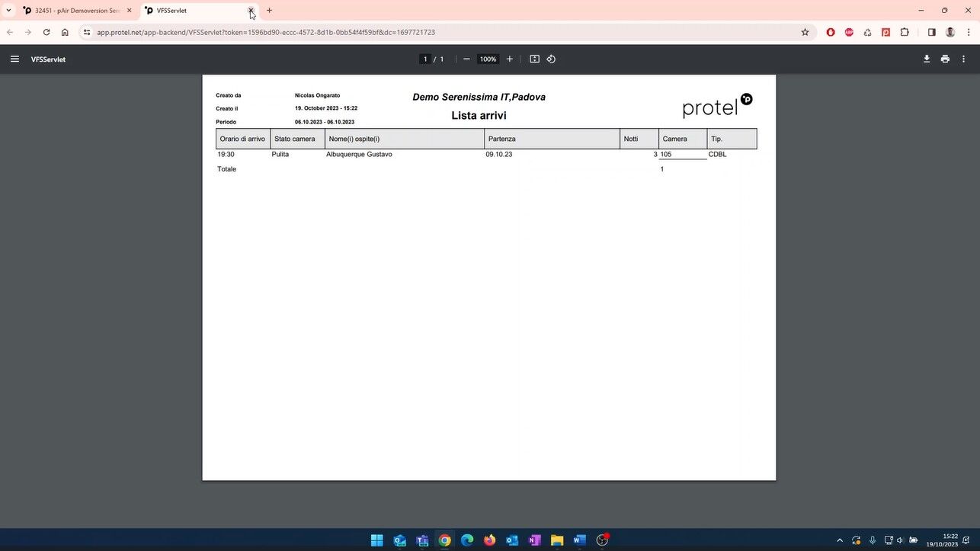Image resolution: width=980 pixels, height=551 pixels.
Task: Toggle the browser side panel
Action: 931,32
